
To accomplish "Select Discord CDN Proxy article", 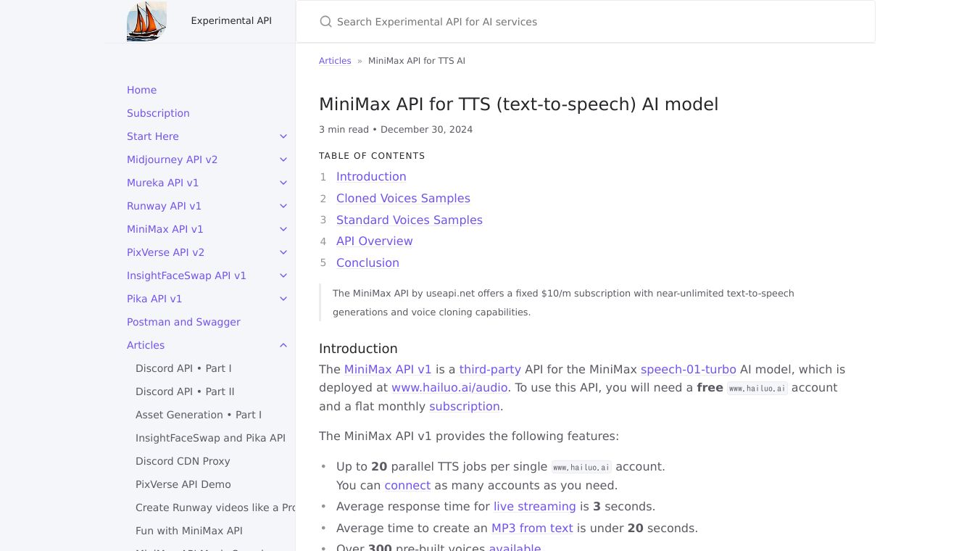I will [183, 461].
